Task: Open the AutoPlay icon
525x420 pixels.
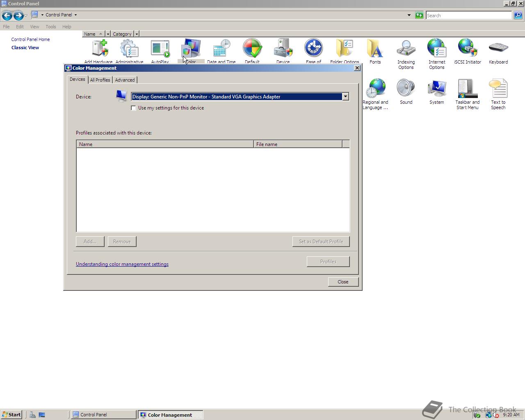Action: (160, 51)
